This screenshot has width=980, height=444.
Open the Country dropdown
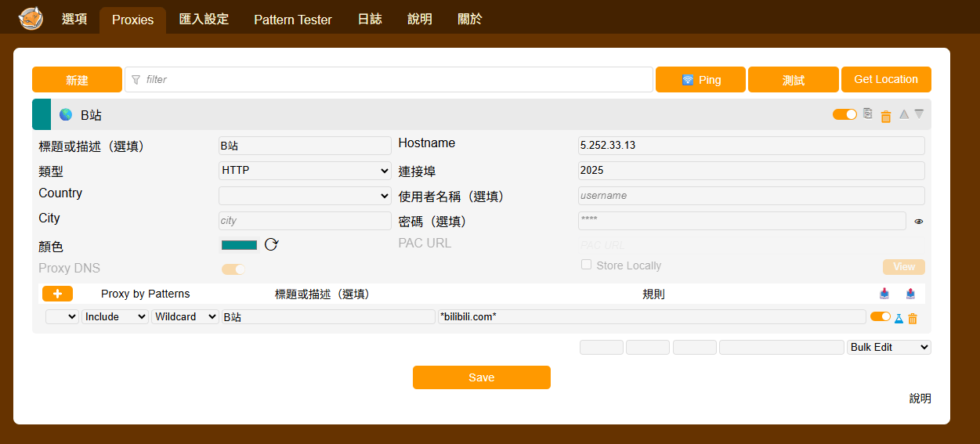tap(305, 196)
